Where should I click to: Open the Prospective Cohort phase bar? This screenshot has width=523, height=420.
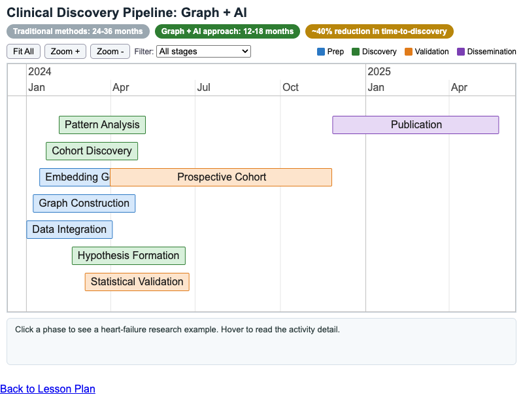point(221,177)
